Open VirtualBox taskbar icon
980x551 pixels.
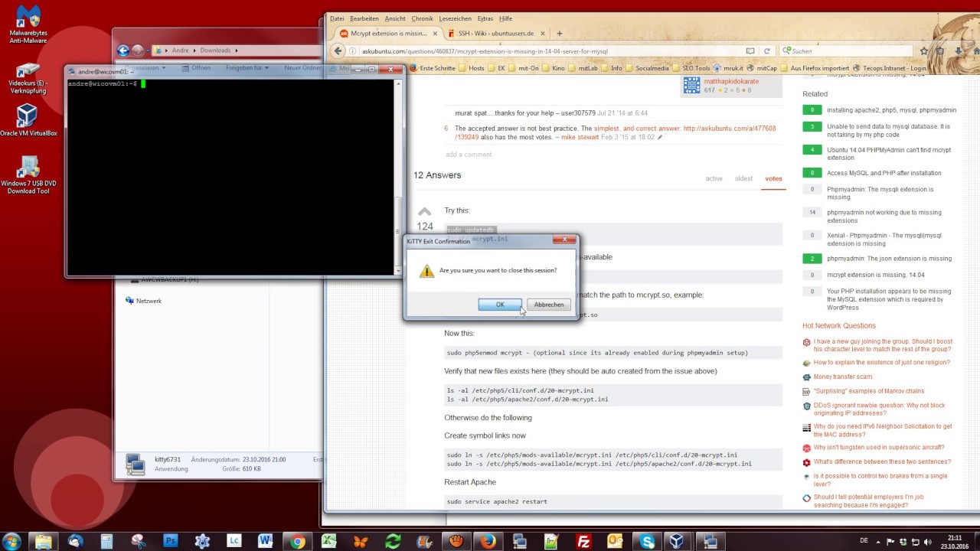click(678, 541)
